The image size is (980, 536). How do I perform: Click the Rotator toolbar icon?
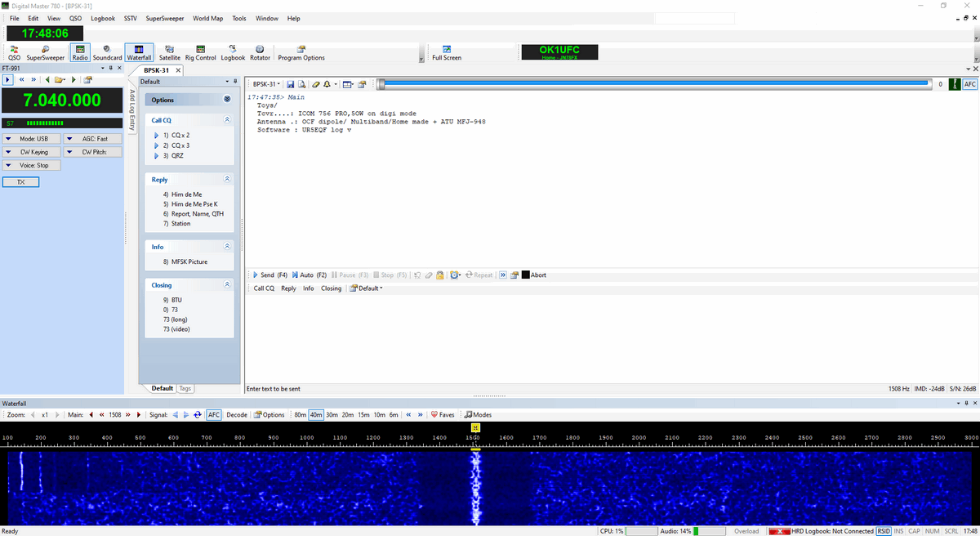tap(260, 53)
